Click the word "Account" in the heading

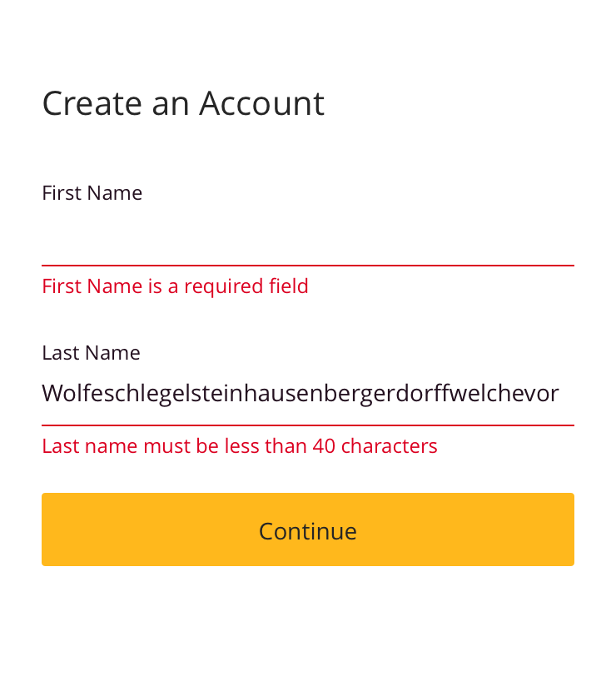pyautogui.click(x=261, y=103)
